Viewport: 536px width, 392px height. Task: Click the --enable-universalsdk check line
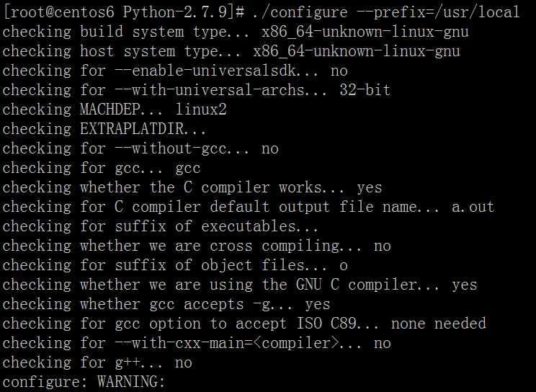click(175, 71)
